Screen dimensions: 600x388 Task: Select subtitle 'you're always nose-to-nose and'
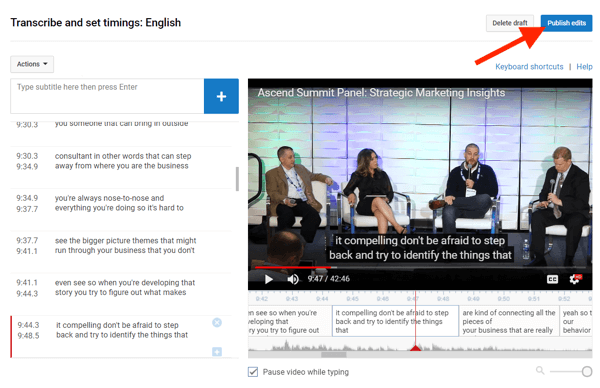[x=119, y=203]
